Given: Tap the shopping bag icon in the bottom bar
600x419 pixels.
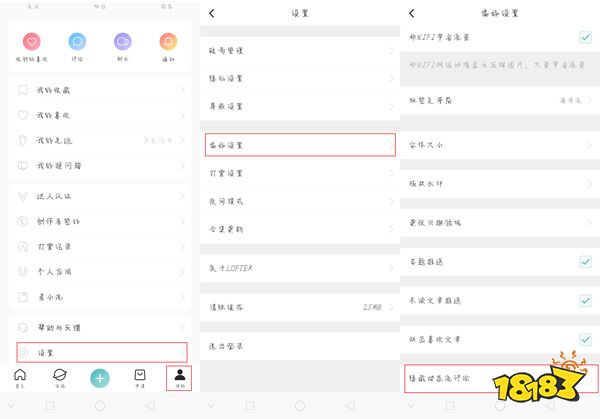Looking at the screenshot, I should point(140,375).
